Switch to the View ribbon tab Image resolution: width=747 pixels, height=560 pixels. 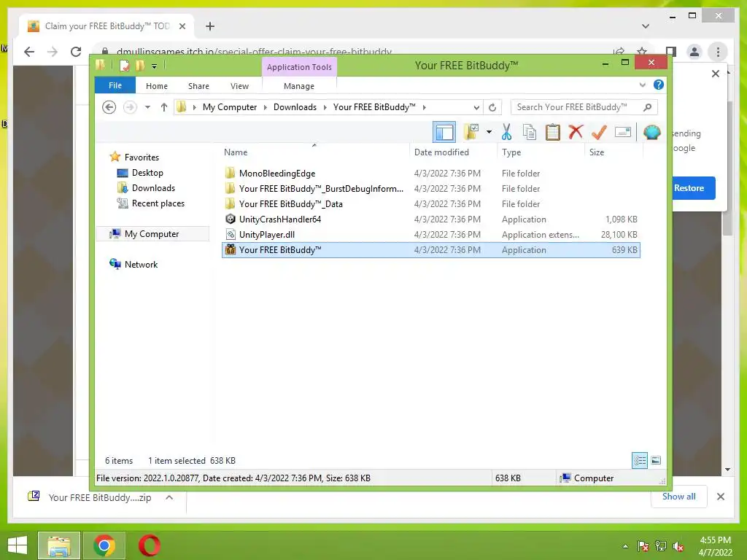point(239,86)
